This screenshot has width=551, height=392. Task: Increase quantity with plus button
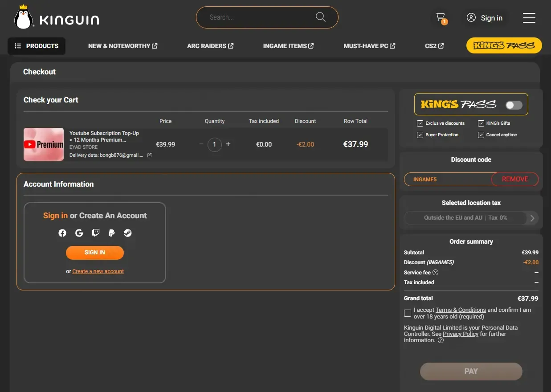click(228, 144)
